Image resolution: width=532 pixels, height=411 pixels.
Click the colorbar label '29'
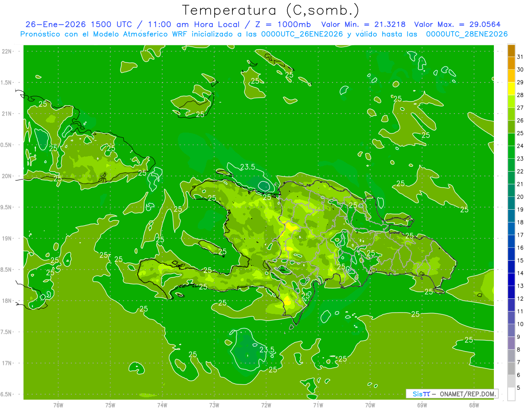pyautogui.click(x=520, y=82)
